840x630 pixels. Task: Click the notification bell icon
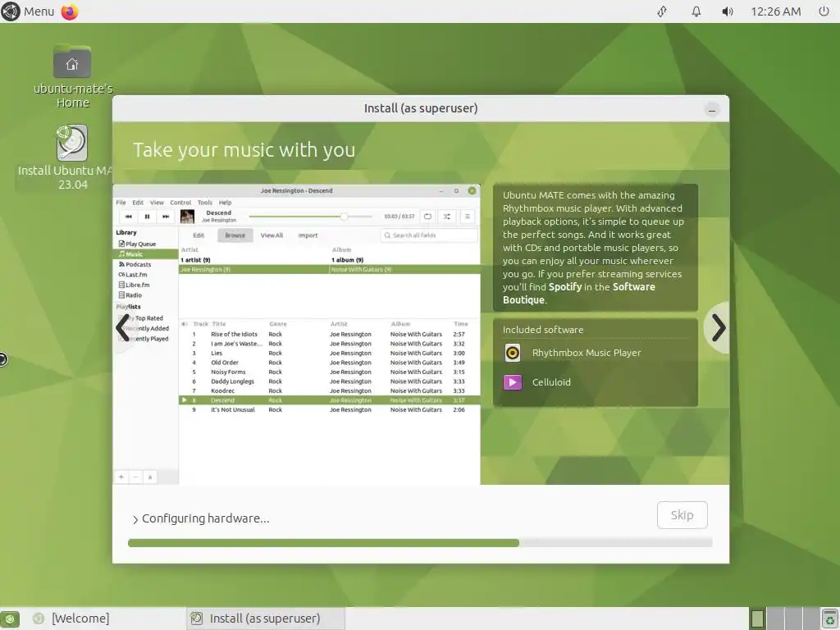pos(696,11)
